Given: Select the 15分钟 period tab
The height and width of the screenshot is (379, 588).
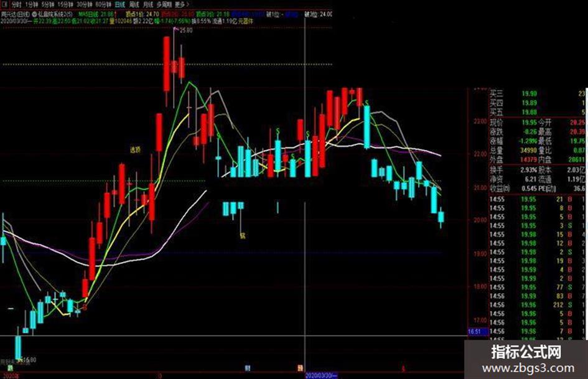Looking at the screenshot, I should [x=65, y=4].
